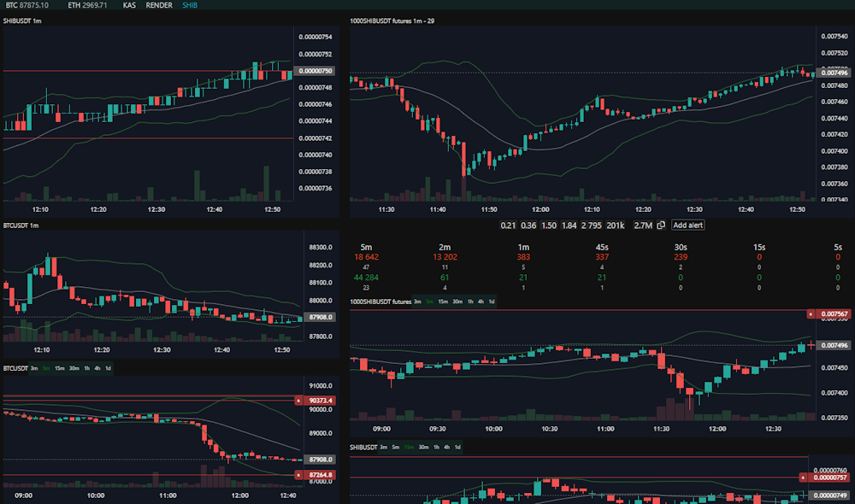Image resolution: width=855 pixels, height=504 pixels.
Task: Choose 30m on the 1000SHIBUSDT futures chart
Action: pyautogui.click(x=457, y=302)
